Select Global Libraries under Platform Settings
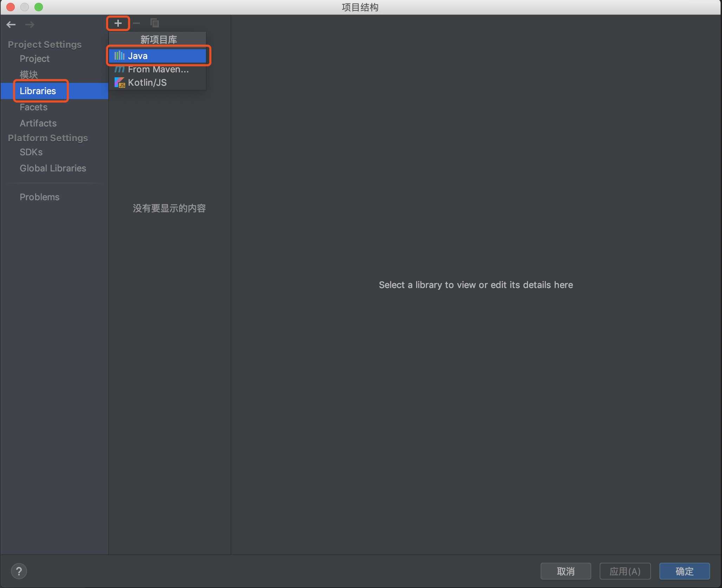722x588 pixels. [x=53, y=167]
